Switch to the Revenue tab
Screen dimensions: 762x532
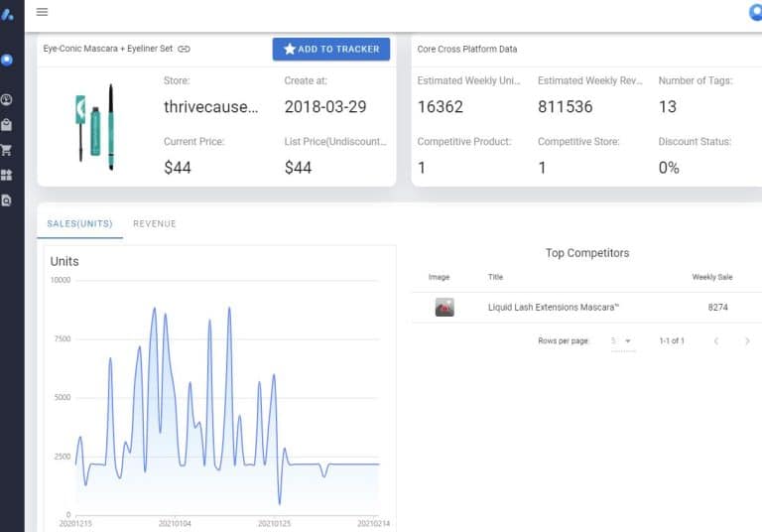pyautogui.click(x=155, y=224)
